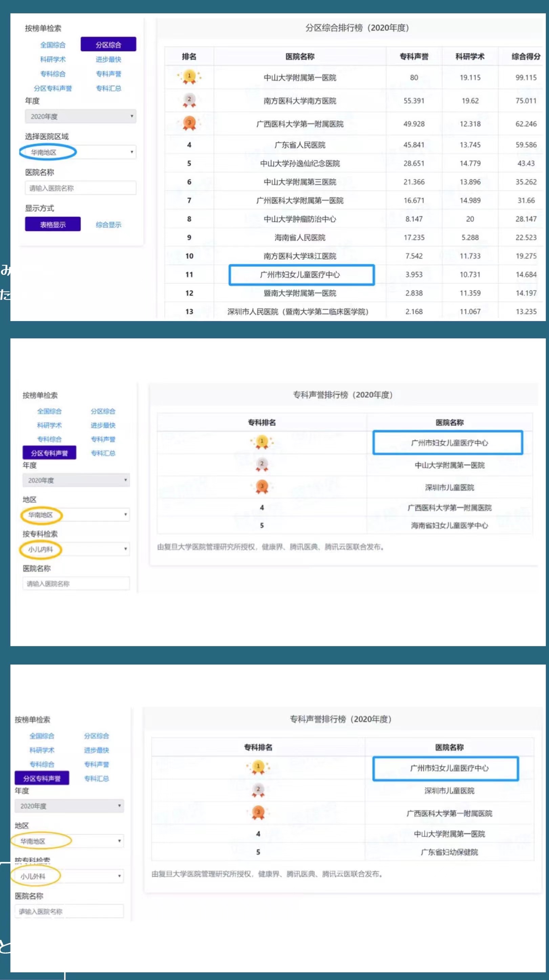The height and width of the screenshot is (980, 549).
Task: Click the 科研学术 column header in the 分区综合 table
Action: 470,56
